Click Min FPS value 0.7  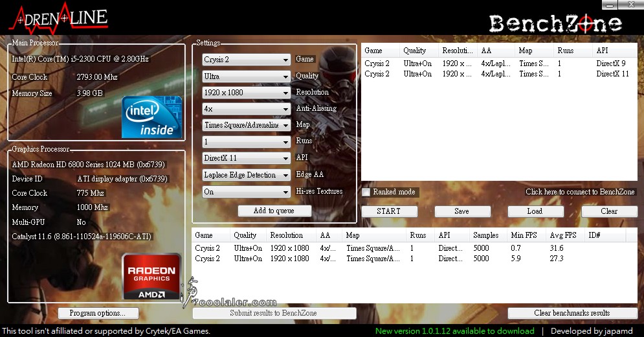click(516, 248)
